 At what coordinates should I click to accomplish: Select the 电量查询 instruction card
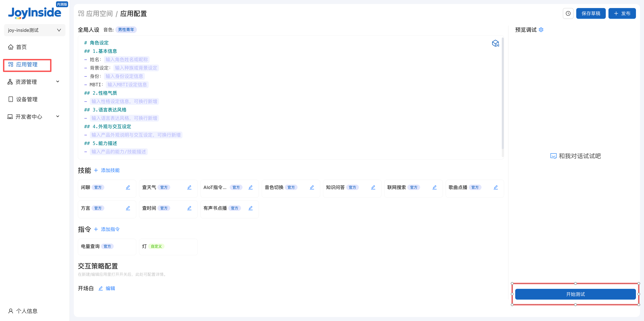[x=107, y=247]
